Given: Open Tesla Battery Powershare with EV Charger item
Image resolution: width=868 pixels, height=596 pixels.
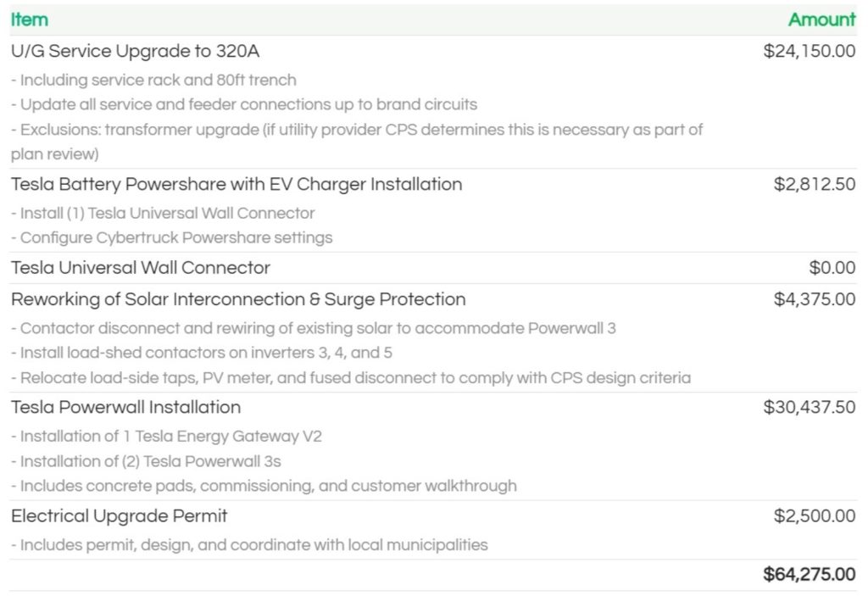Looking at the screenshot, I should click(x=236, y=184).
